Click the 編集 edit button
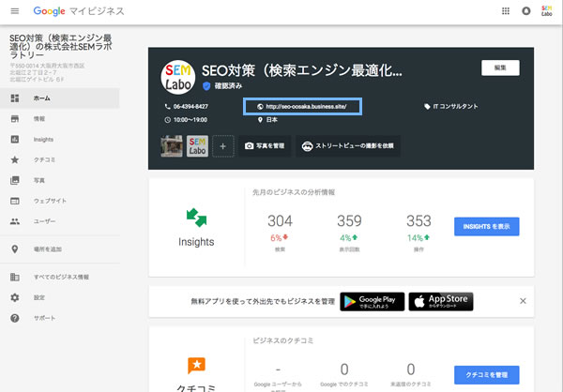563x392 pixels. point(500,68)
